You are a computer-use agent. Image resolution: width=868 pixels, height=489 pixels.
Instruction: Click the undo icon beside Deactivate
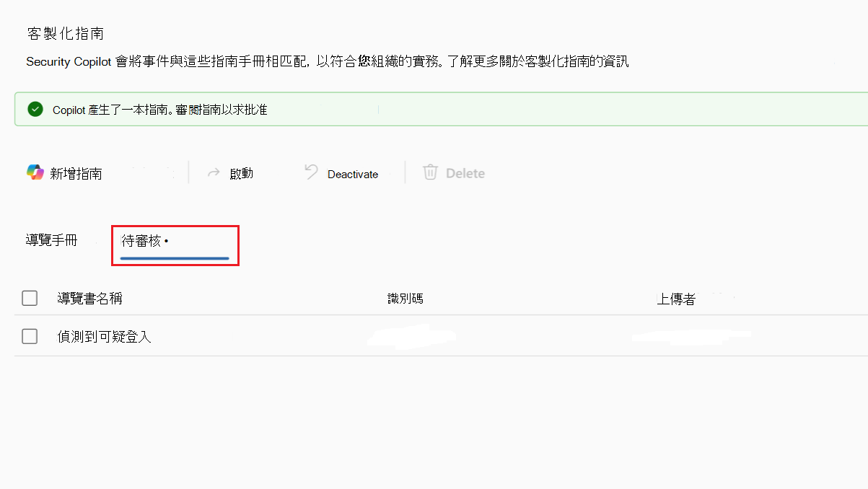[x=311, y=172]
